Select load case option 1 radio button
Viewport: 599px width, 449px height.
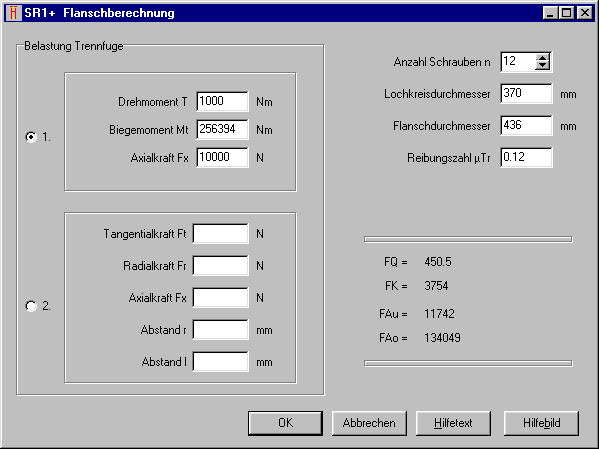click(31, 137)
